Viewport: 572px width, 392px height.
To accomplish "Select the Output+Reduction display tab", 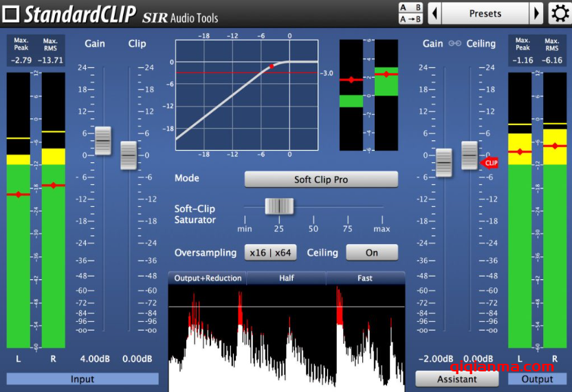I will point(208,278).
